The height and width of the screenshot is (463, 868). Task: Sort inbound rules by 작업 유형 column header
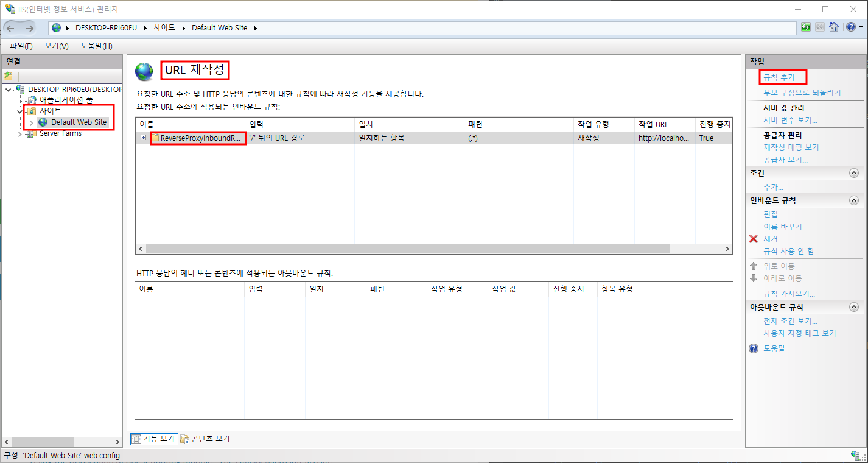[x=604, y=124]
